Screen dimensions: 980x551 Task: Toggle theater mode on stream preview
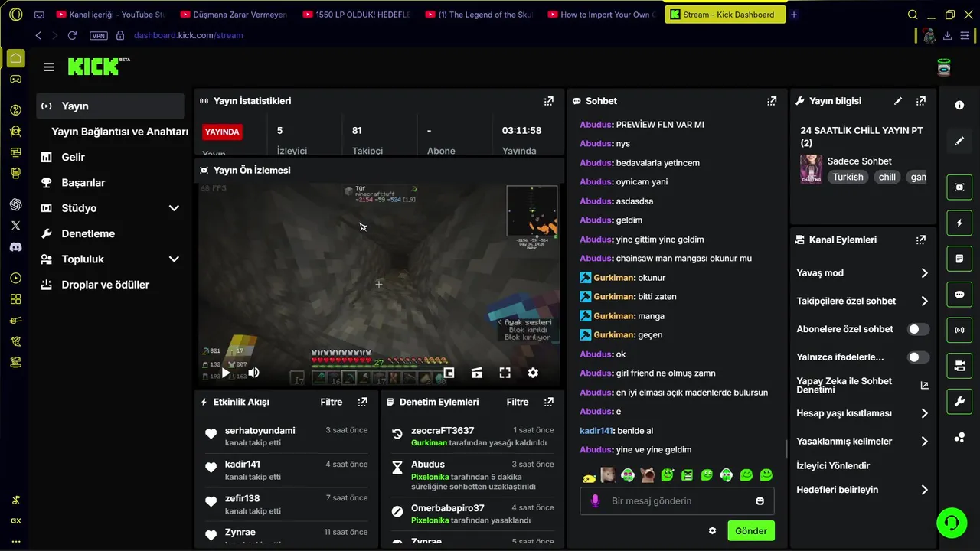[477, 373]
